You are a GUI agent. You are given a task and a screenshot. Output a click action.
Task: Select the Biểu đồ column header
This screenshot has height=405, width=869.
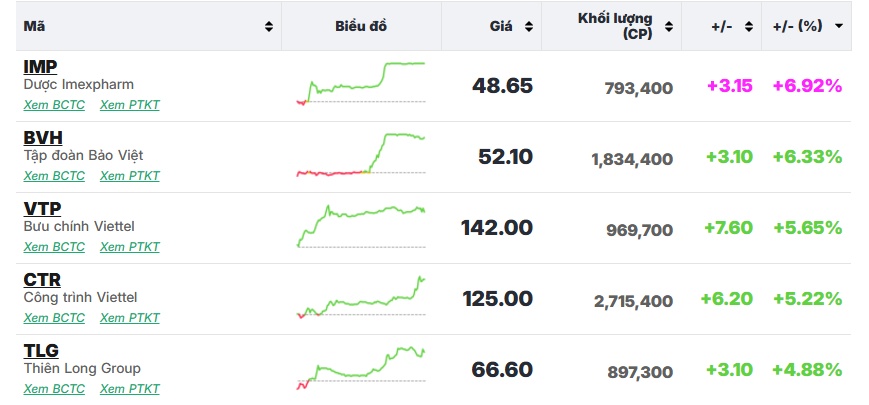(361, 27)
